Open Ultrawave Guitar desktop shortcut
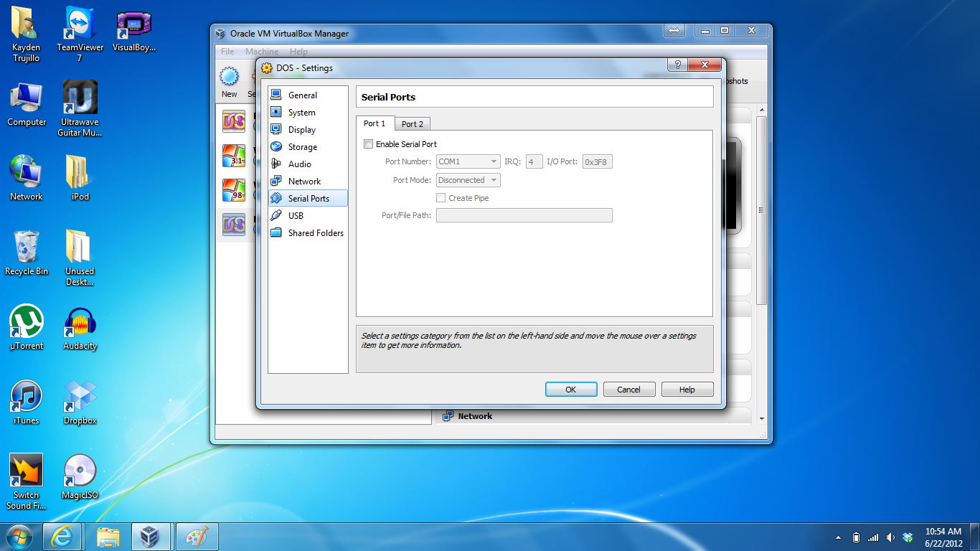980x551 pixels. click(80, 108)
